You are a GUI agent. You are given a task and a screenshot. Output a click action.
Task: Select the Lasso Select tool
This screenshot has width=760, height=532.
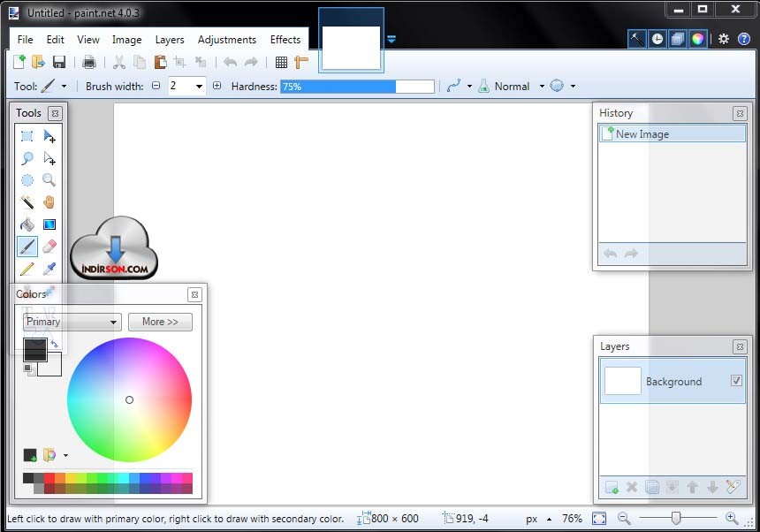pyautogui.click(x=27, y=158)
